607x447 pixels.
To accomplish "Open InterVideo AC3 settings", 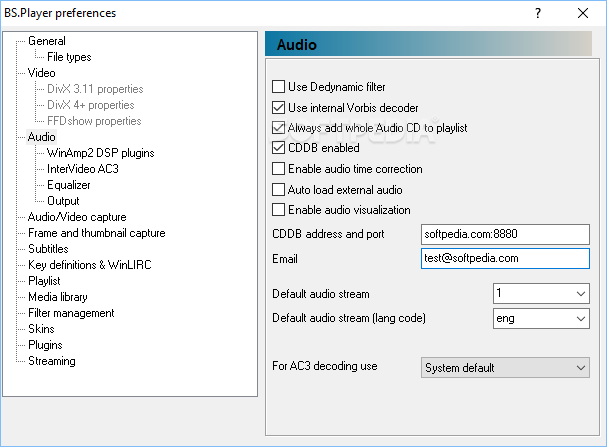I will [83, 169].
